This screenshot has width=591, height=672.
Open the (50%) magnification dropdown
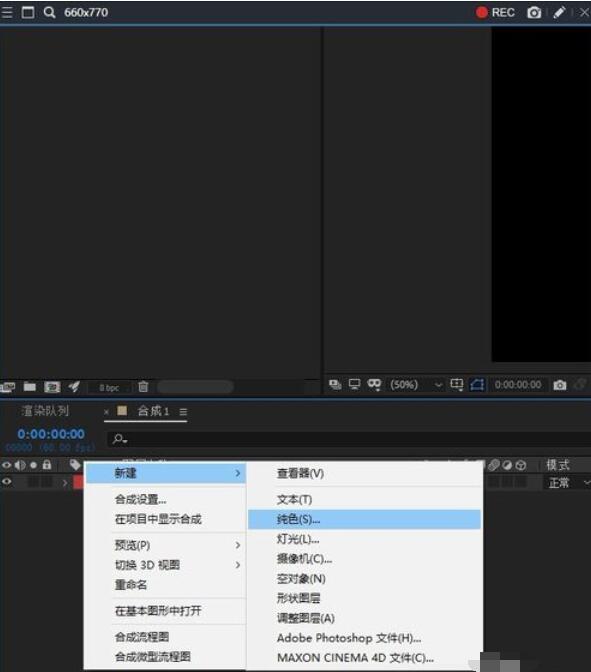pyautogui.click(x=415, y=384)
